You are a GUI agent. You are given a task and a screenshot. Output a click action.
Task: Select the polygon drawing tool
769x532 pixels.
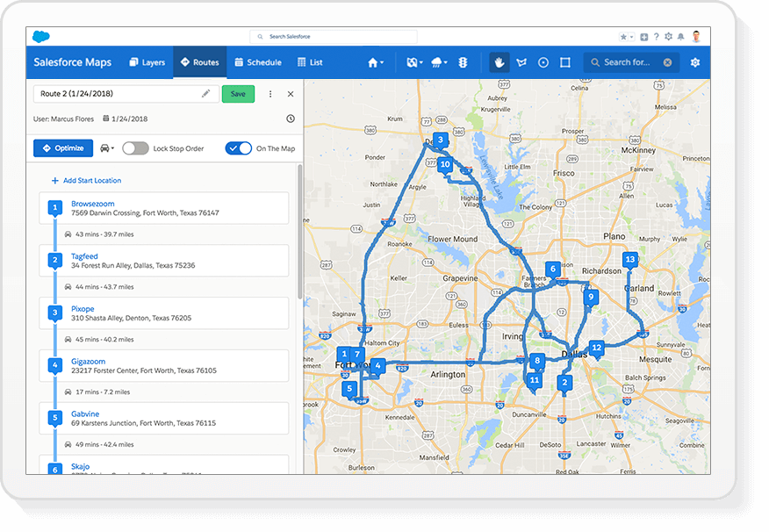point(521,62)
